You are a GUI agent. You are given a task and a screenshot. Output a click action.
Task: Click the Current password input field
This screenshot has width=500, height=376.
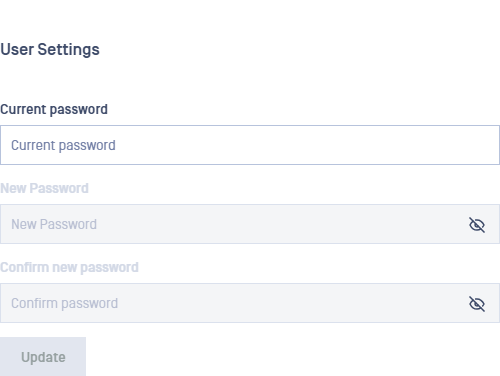click(250, 145)
